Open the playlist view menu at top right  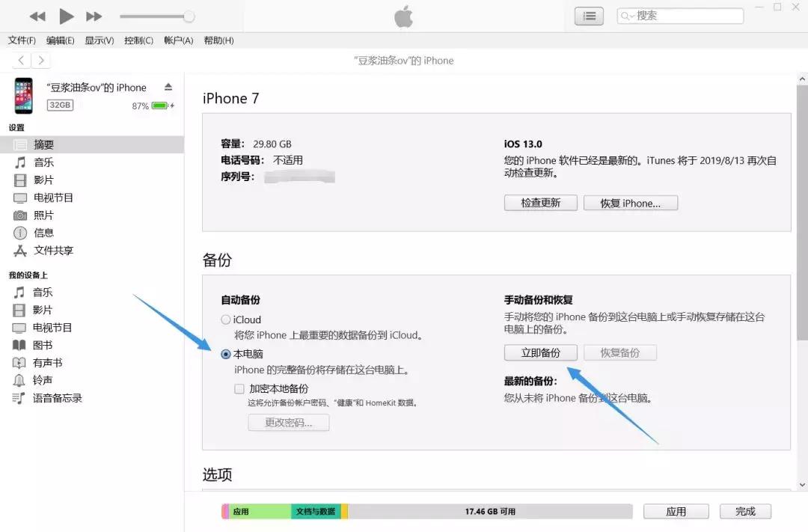588,15
